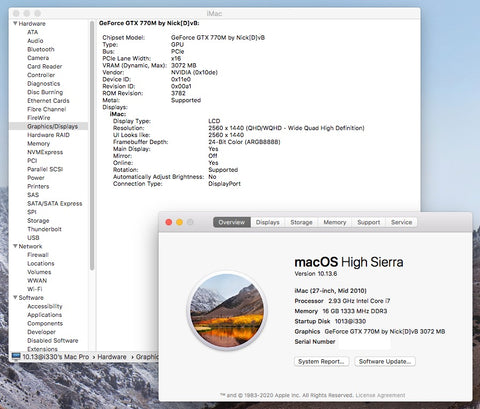This screenshot has height=409, width=480.
Task: Select Audio in the sidebar
Action: click(35, 41)
